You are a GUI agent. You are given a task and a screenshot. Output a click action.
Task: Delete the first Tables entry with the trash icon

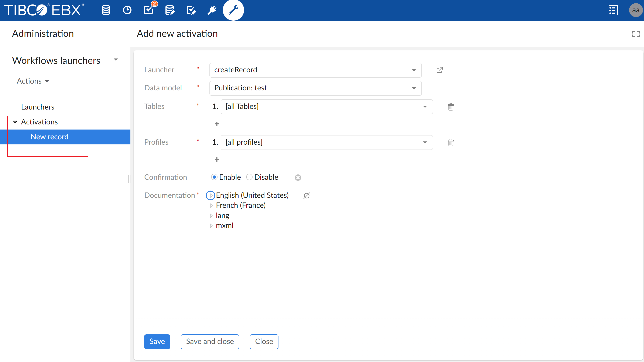(x=451, y=107)
